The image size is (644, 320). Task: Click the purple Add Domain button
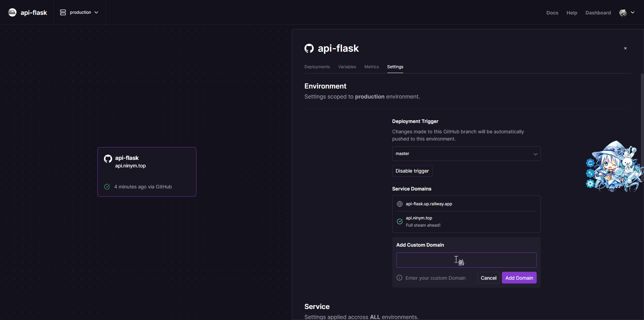519,278
